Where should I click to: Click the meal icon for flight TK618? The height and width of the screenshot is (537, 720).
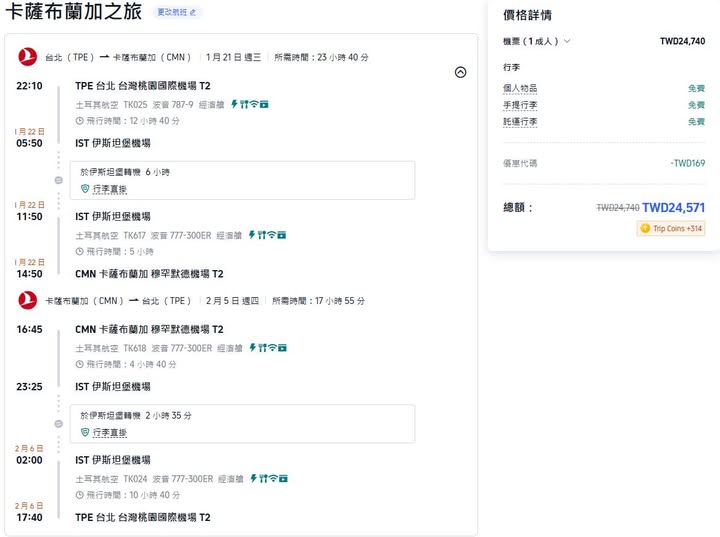263,348
